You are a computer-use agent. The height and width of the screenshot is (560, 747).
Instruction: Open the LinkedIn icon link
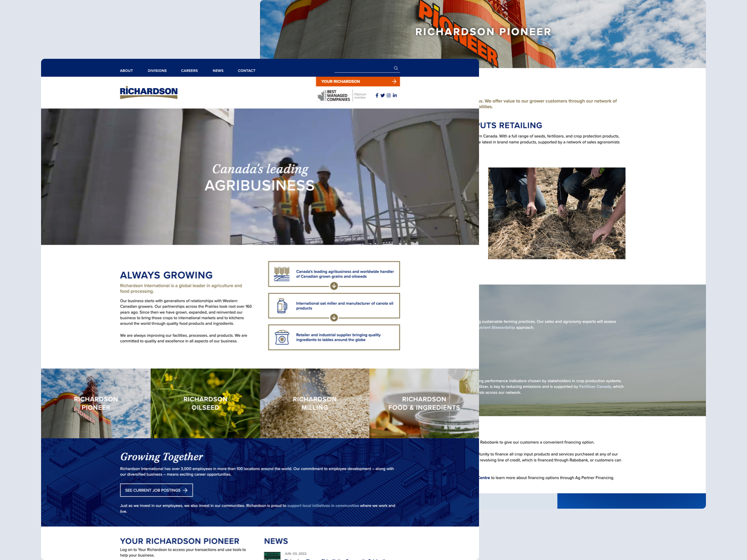tap(395, 95)
